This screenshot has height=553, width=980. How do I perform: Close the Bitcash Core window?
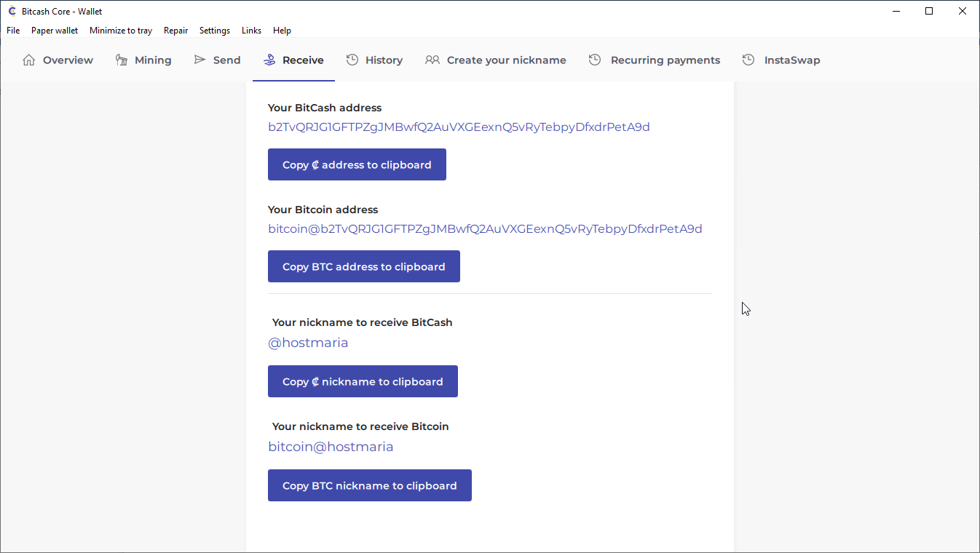(x=963, y=11)
